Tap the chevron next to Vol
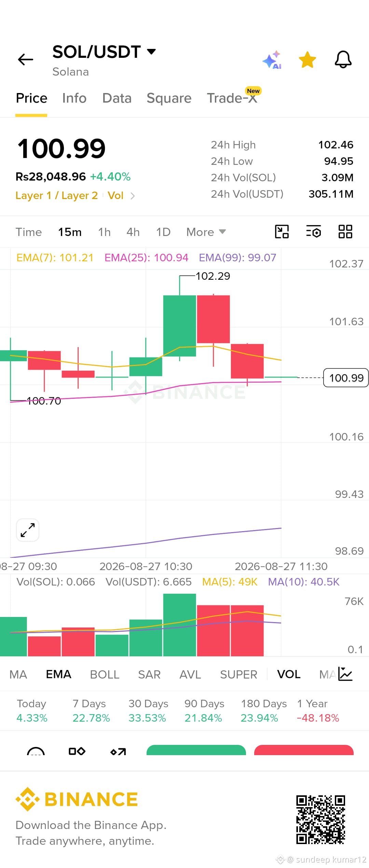Image resolution: width=369 pixels, height=868 pixels. (133, 196)
